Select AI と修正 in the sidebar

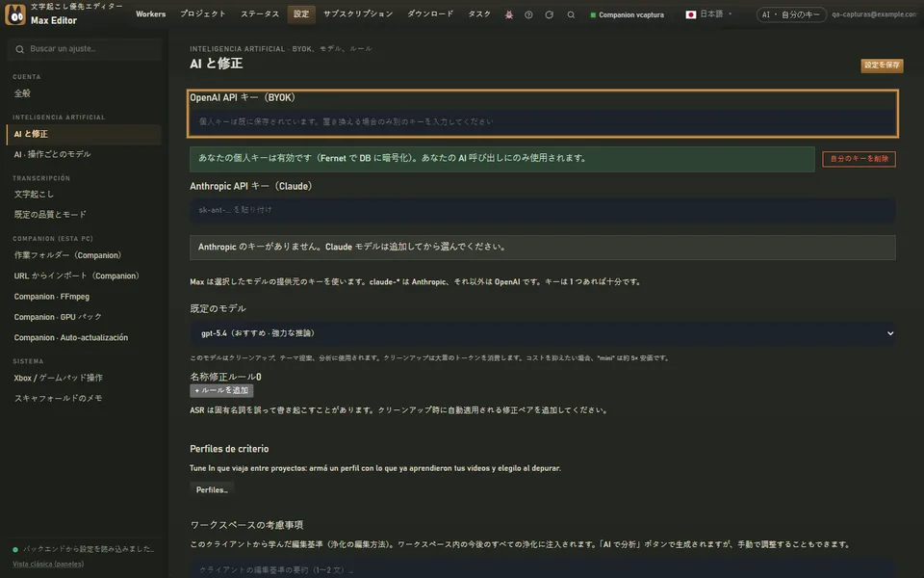pos(84,134)
